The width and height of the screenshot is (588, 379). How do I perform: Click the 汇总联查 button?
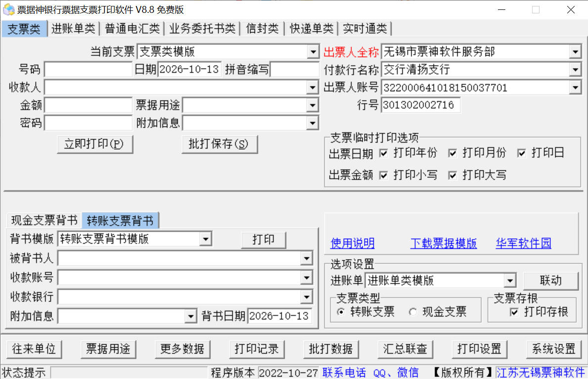click(x=405, y=349)
